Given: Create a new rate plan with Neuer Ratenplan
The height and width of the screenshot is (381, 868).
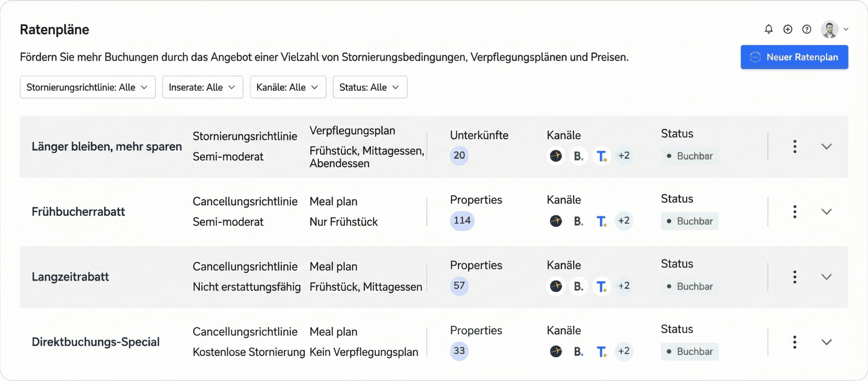Looking at the screenshot, I should (x=794, y=57).
